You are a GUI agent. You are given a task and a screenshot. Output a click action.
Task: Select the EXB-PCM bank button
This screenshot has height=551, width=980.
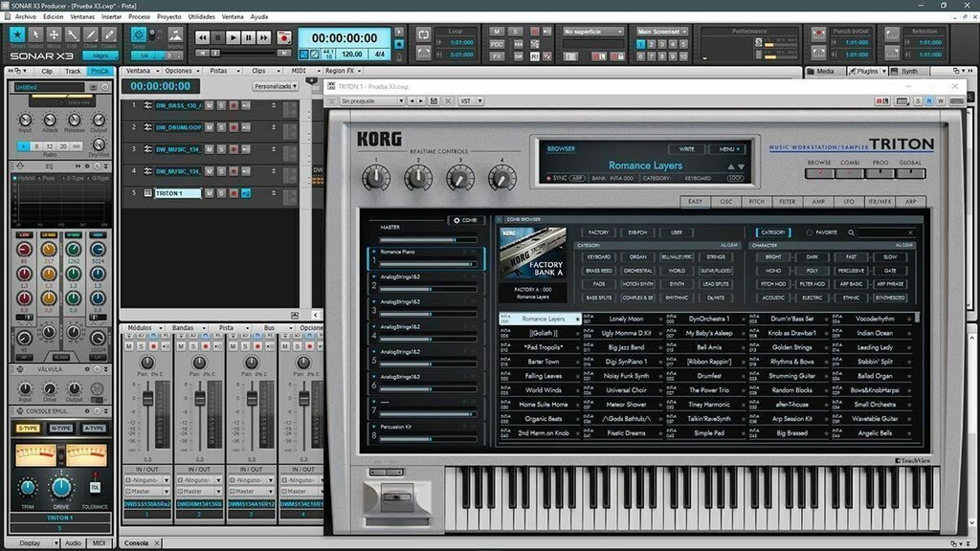point(637,233)
